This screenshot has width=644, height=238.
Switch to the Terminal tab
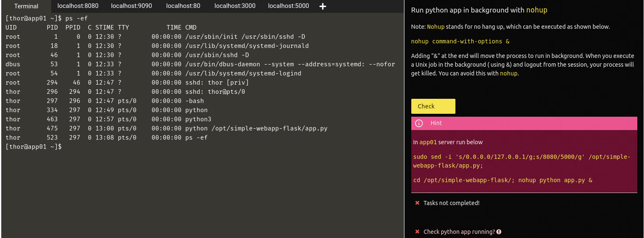point(26,6)
